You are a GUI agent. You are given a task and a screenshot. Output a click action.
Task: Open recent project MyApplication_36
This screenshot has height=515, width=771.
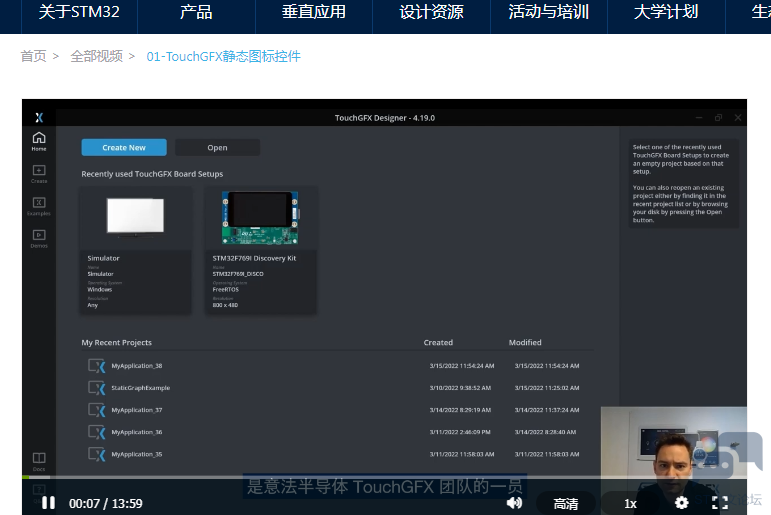tap(137, 432)
